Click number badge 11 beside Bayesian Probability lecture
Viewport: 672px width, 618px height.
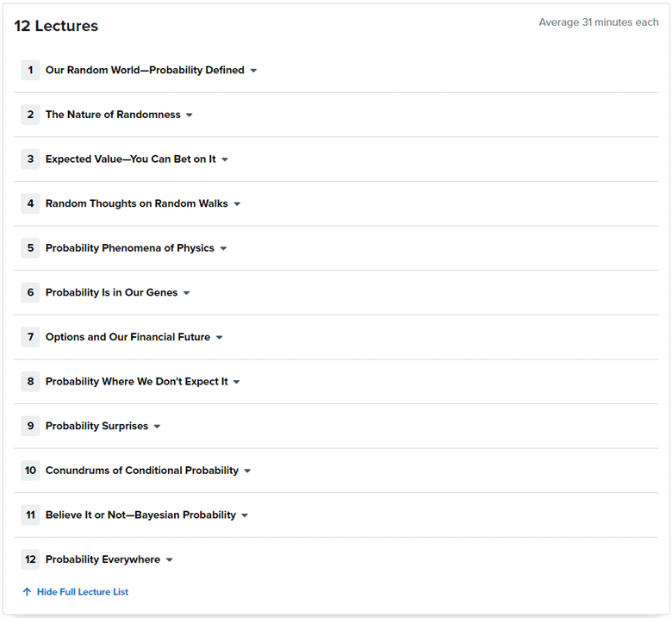(30, 515)
